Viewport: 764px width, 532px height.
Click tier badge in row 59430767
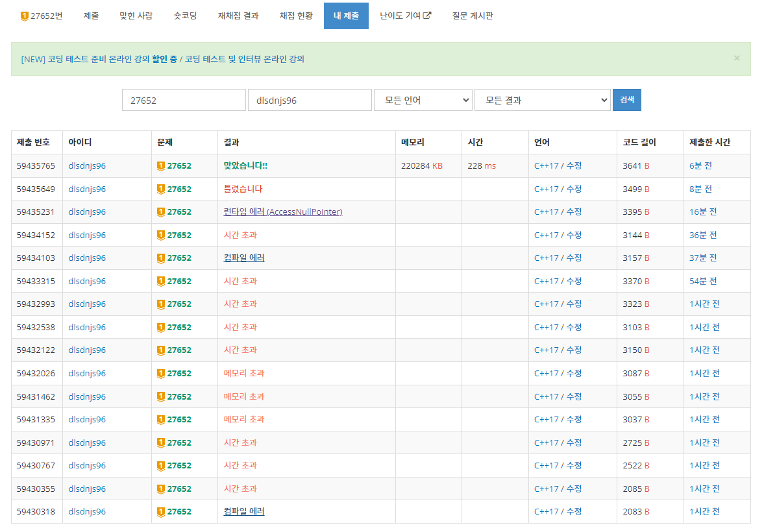pos(161,466)
